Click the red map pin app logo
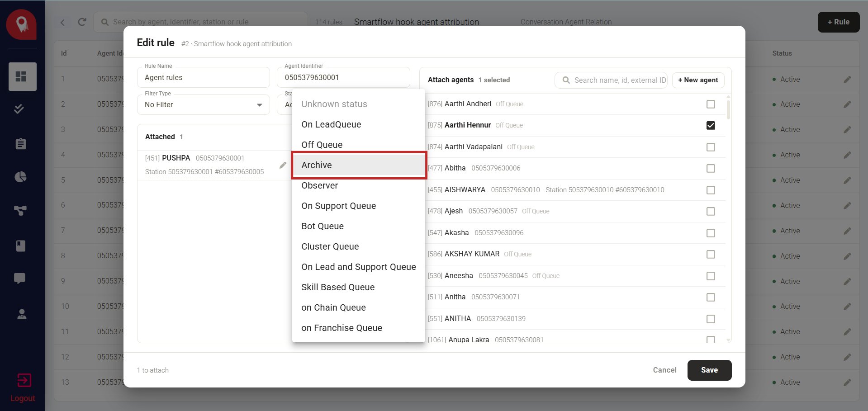This screenshot has width=868, height=411. pyautogui.click(x=21, y=24)
